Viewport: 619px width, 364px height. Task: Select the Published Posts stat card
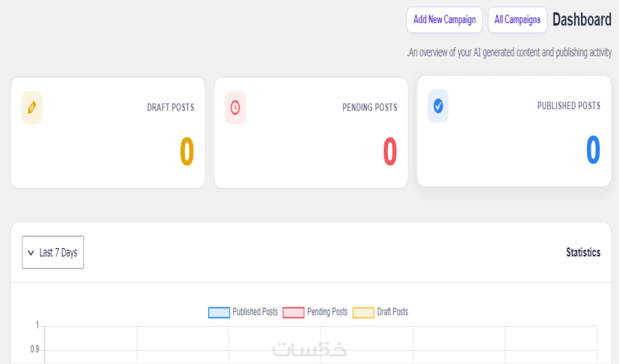click(514, 131)
